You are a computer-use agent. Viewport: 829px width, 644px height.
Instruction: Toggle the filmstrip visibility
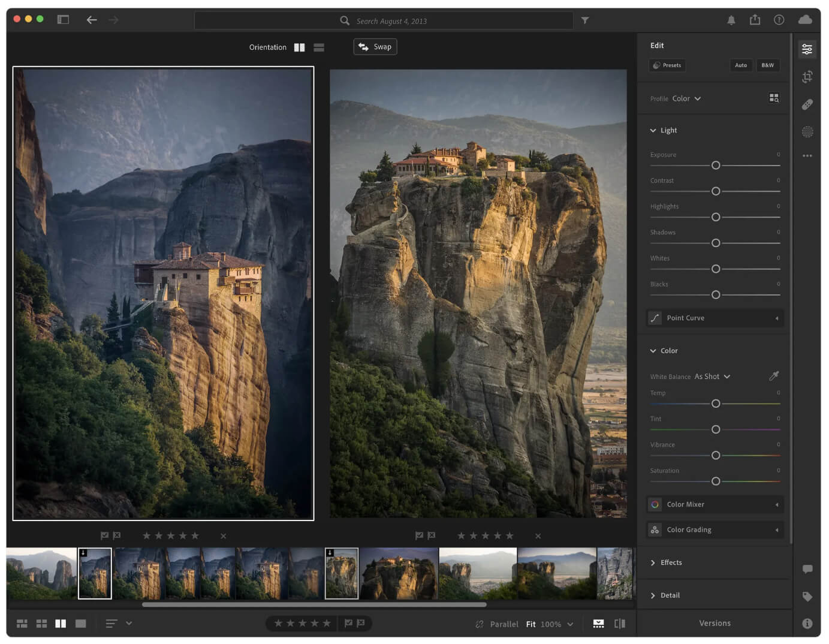[x=598, y=624]
